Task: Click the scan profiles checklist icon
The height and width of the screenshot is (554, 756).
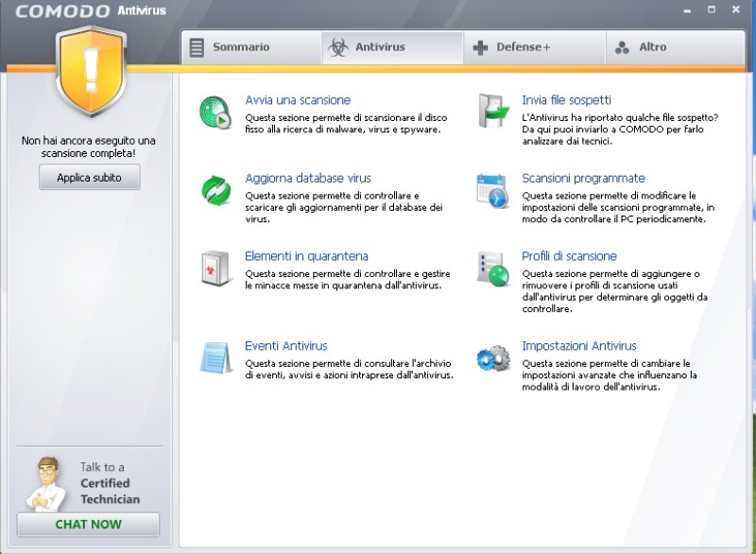Action: (492, 268)
